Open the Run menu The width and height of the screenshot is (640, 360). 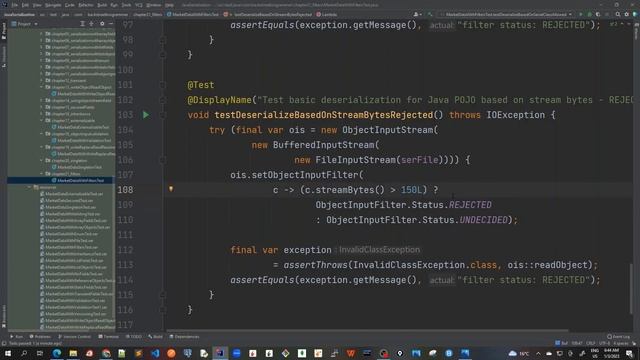click(x=114, y=5)
